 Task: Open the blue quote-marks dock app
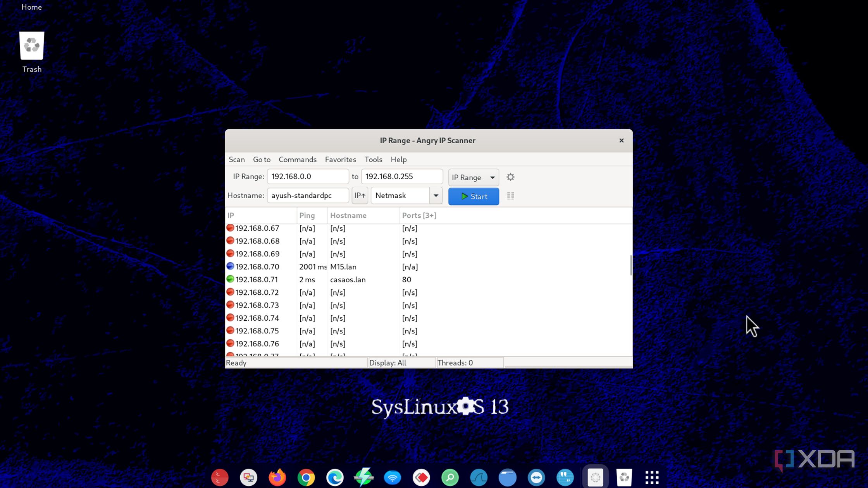(565, 478)
